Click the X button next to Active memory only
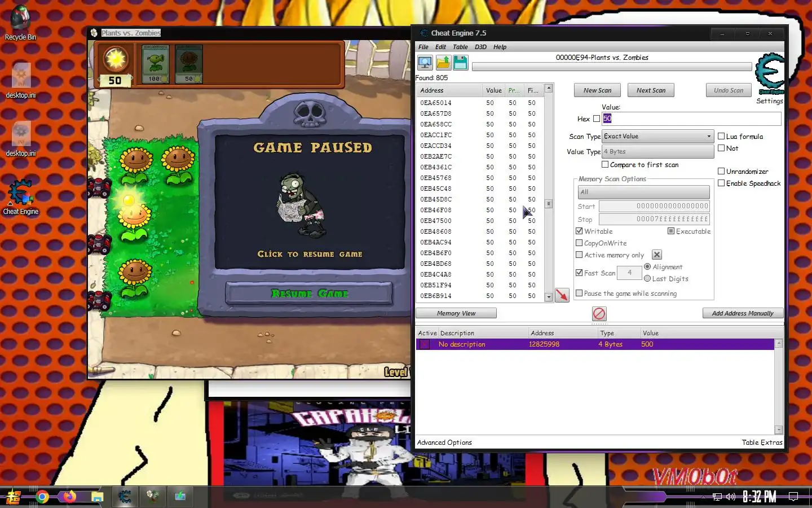Image resolution: width=812 pixels, height=508 pixels. 657,255
